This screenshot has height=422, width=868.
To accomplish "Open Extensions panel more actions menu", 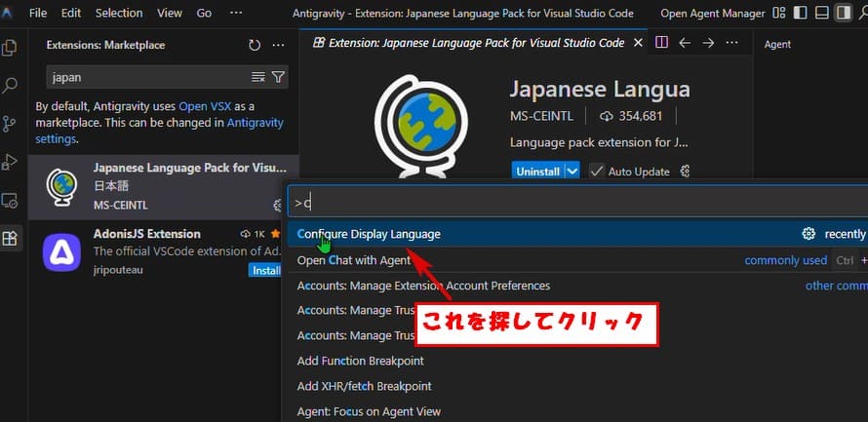I will pyautogui.click(x=278, y=46).
